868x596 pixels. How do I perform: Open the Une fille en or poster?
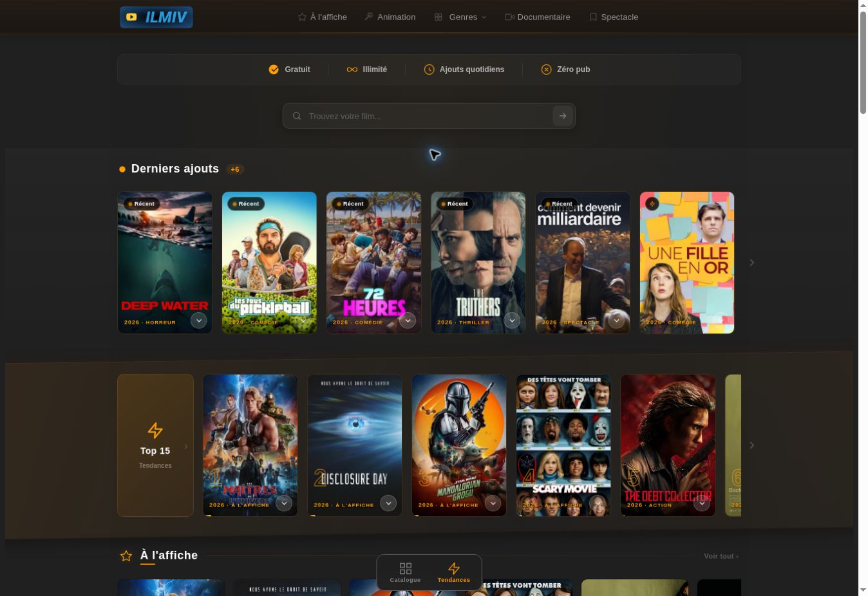click(687, 263)
